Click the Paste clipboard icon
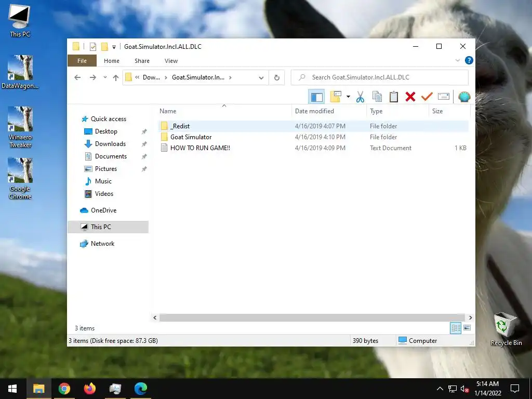532x399 pixels. [x=394, y=97]
